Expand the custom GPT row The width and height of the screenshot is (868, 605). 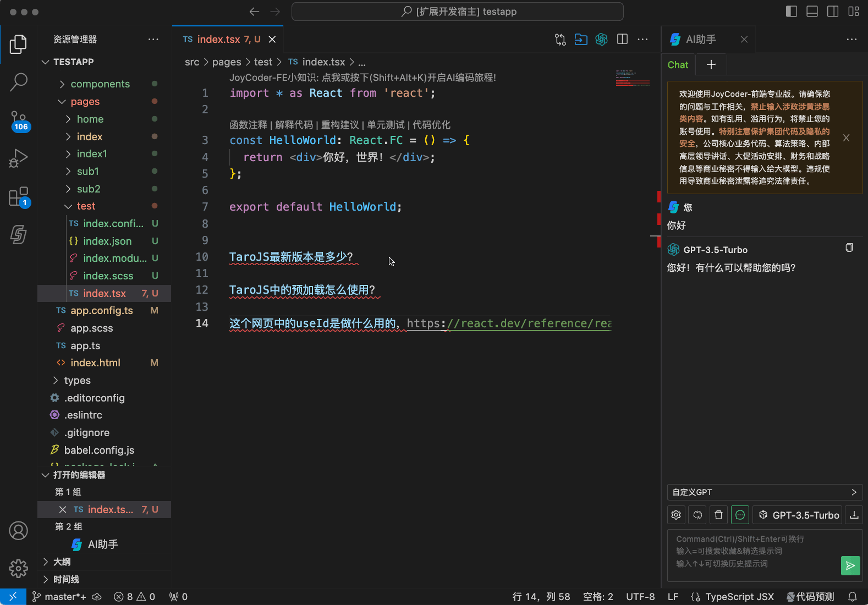pos(765,492)
